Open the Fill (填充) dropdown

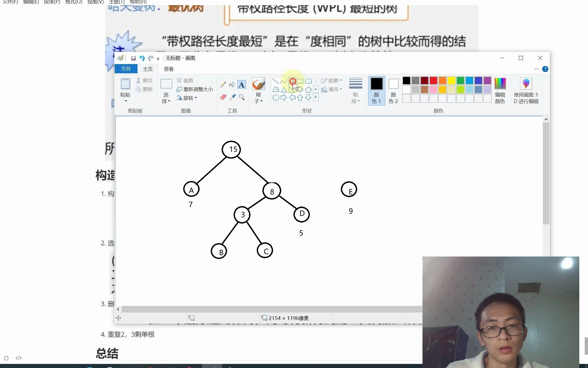click(x=332, y=89)
